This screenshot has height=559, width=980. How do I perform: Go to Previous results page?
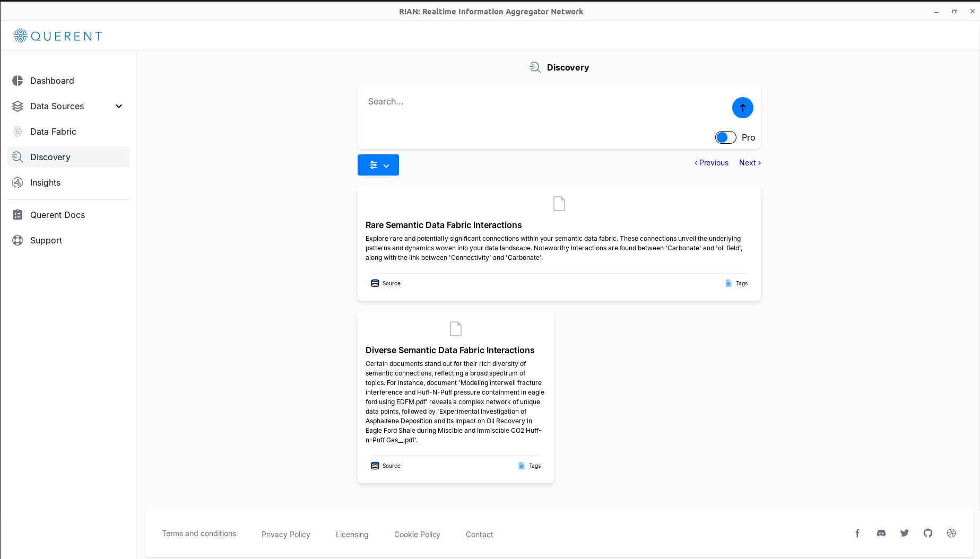coord(712,163)
